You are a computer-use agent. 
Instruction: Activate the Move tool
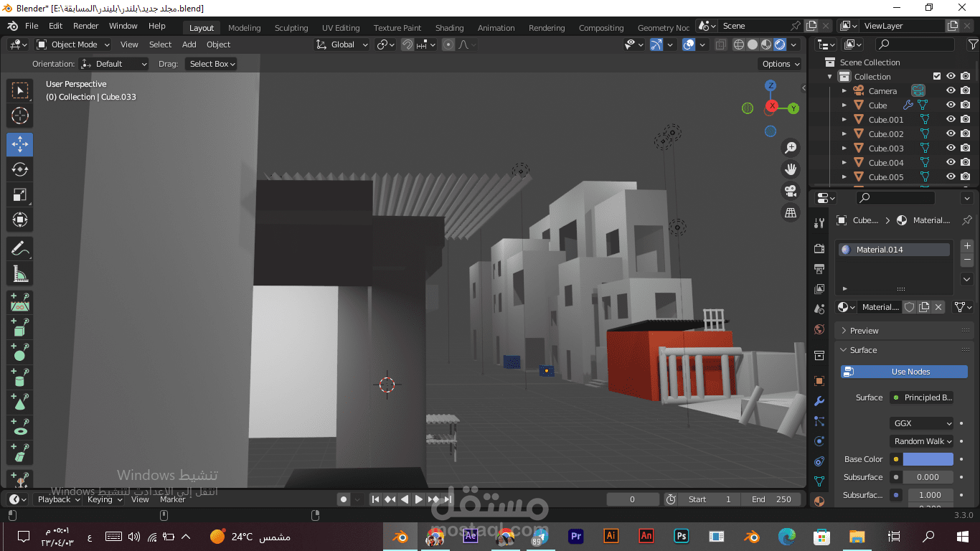tap(20, 145)
